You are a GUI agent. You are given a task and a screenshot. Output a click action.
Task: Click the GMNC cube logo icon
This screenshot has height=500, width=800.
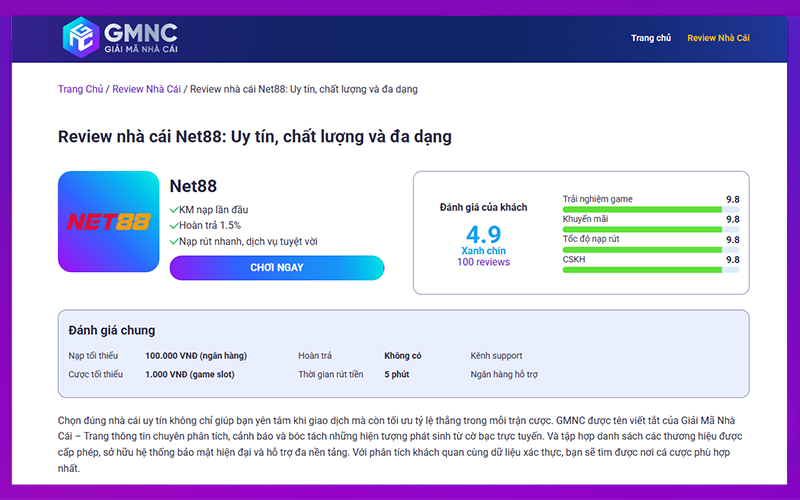pyautogui.click(x=81, y=37)
